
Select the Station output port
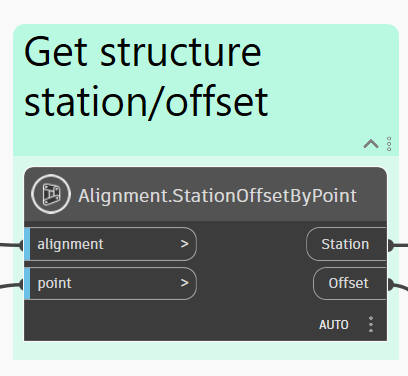pyautogui.click(x=346, y=244)
